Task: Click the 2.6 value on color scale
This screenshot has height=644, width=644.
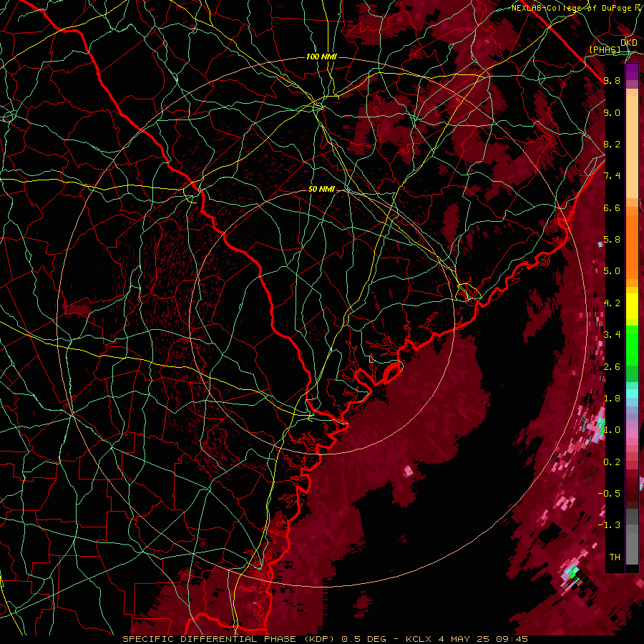Action: tap(612, 367)
